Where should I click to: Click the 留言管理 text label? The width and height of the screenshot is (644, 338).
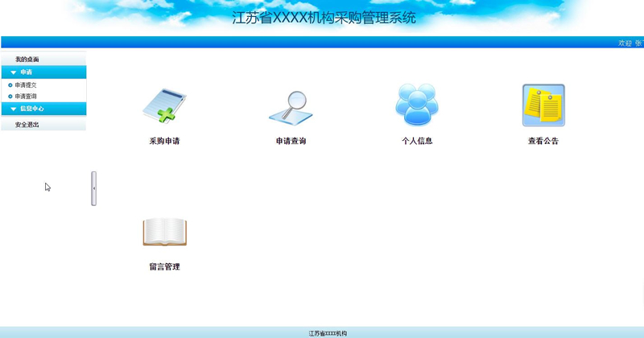[x=164, y=266]
